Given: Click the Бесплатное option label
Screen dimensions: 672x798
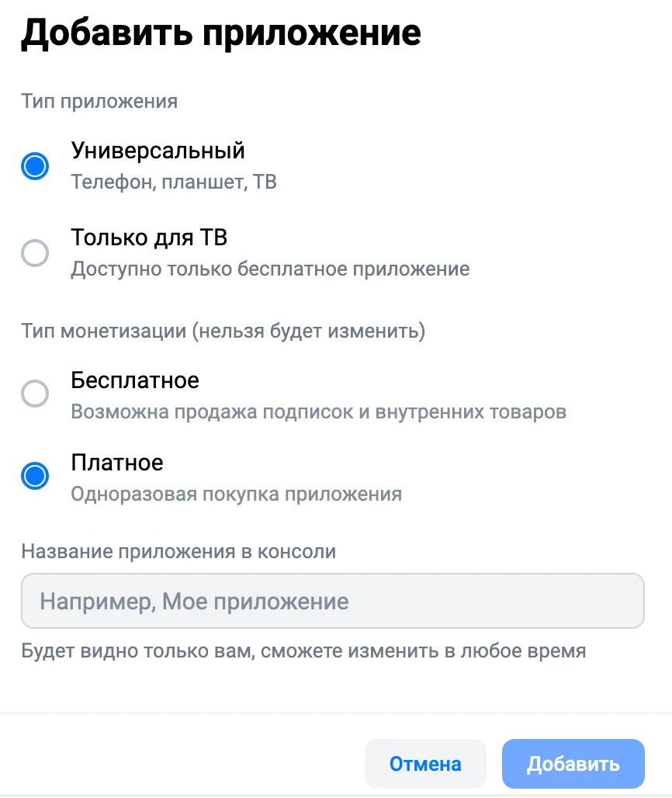Looking at the screenshot, I should [135, 380].
